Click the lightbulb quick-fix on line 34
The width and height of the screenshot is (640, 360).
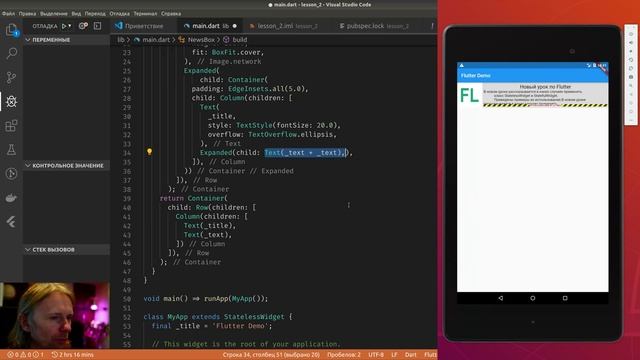tap(149, 152)
